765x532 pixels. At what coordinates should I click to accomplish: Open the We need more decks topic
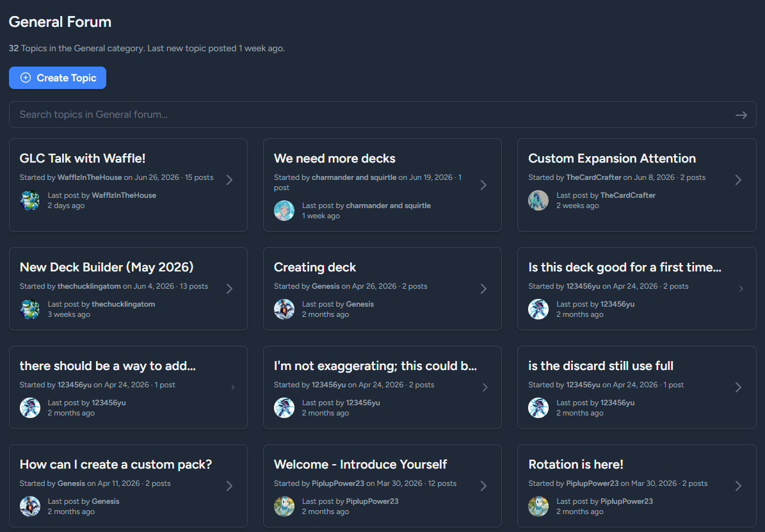[335, 158]
